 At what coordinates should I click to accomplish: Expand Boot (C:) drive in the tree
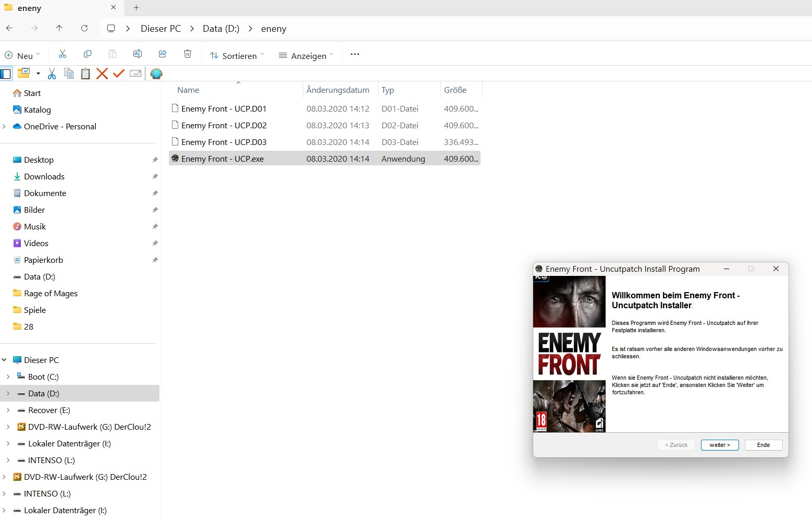[x=8, y=377]
